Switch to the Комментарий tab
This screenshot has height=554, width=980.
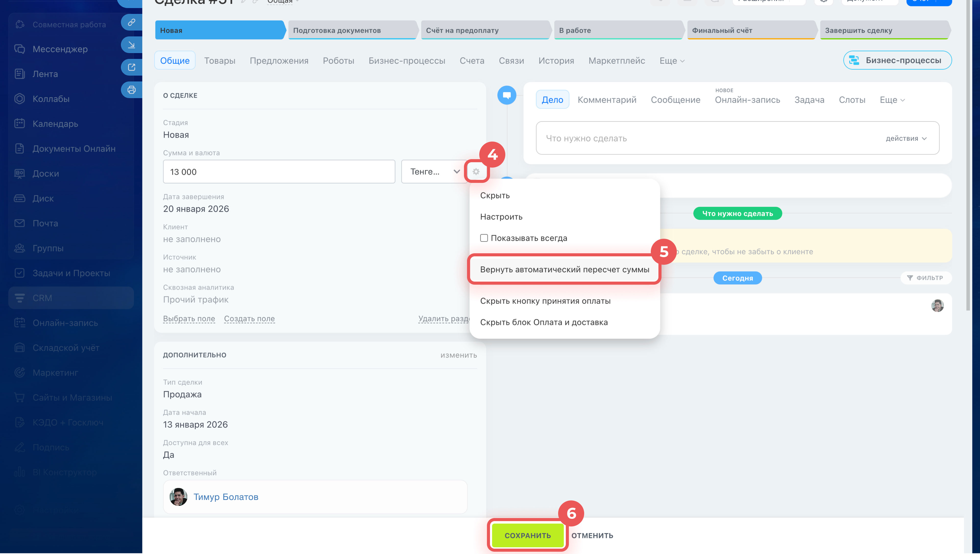click(x=607, y=100)
